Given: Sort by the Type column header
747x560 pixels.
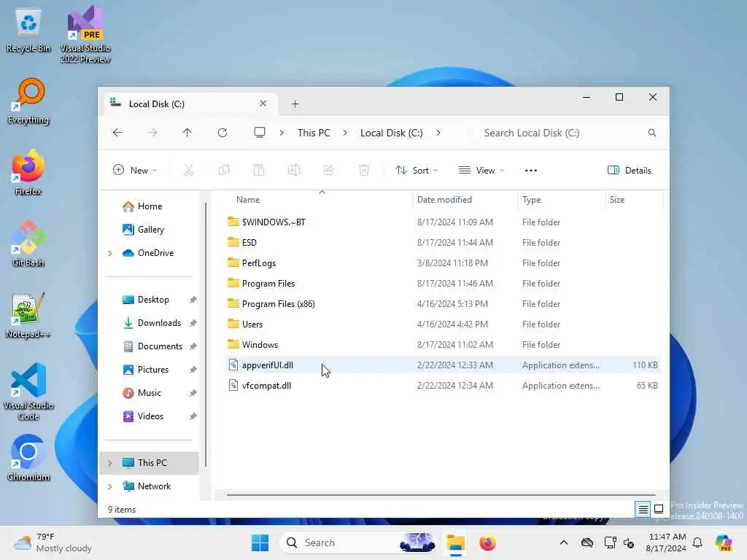Looking at the screenshot, I should (x=531, y=200).
